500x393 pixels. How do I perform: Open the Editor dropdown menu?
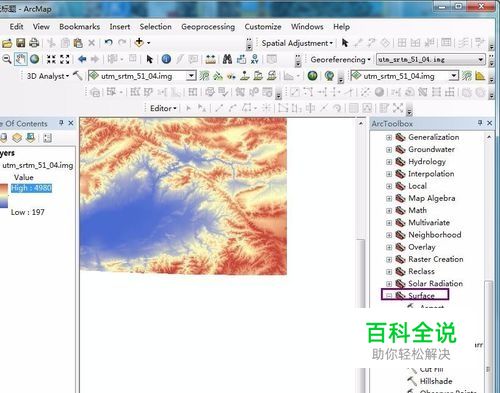point(163,108)
